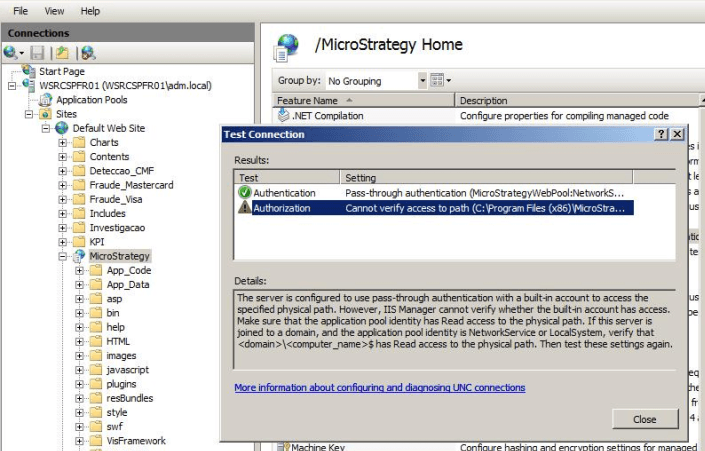Expand the App_Code folder
Viewport: 705px width, 451px height.
click(x=80, y=271)
